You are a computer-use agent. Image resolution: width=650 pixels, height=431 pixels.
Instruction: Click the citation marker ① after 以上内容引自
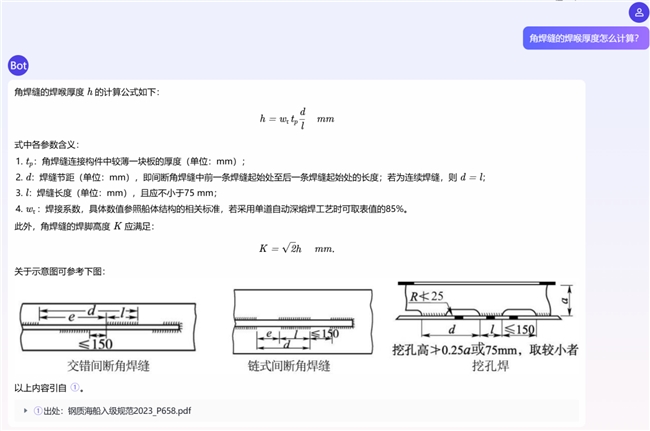coord(74,388)
